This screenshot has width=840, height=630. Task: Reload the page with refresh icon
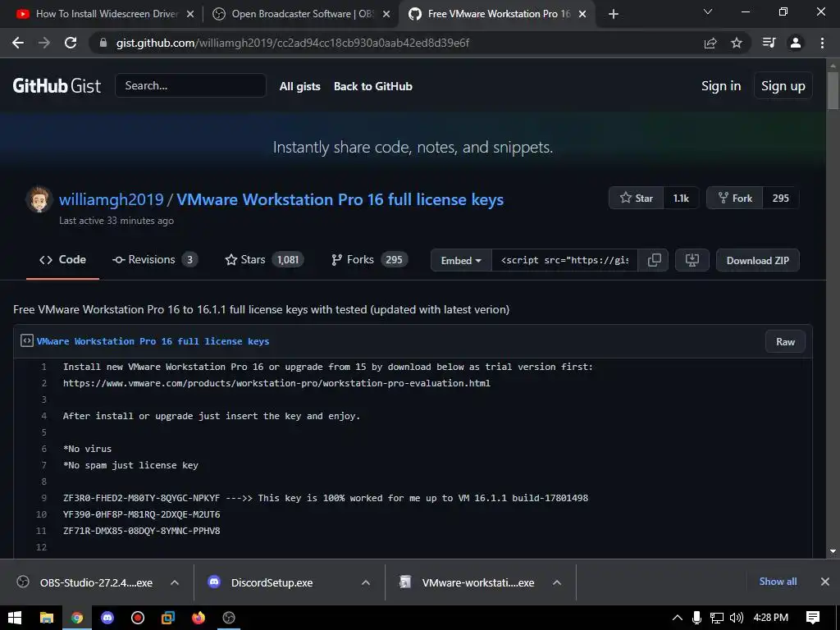(71, 43)
